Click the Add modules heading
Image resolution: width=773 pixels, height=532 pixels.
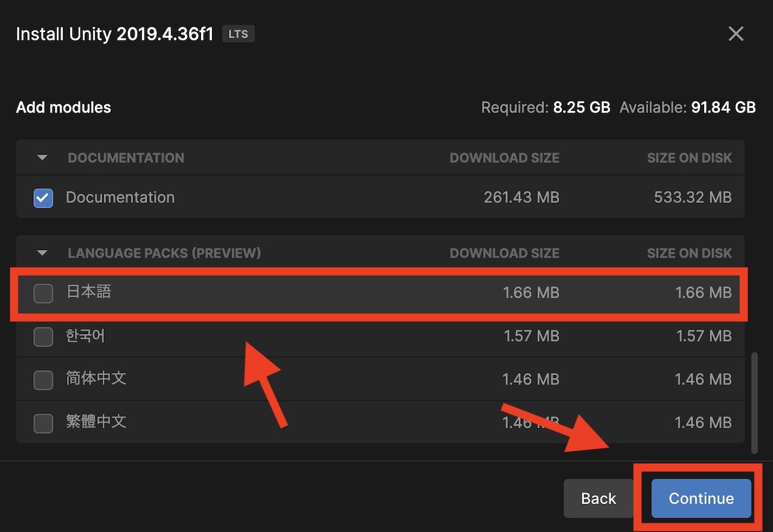tap(63, 107)
